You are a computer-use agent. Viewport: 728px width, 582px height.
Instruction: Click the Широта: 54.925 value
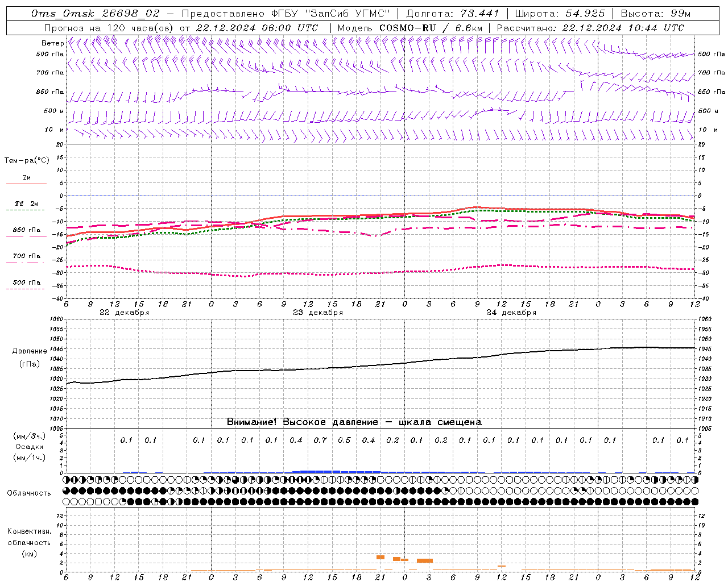pos(560,14)
